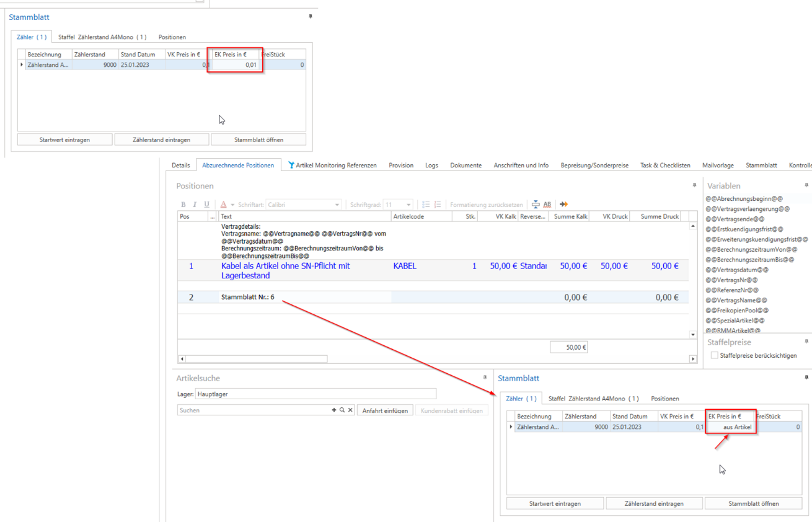Pick the font color A swatch

pyautogui.click(x=223, y=205)
